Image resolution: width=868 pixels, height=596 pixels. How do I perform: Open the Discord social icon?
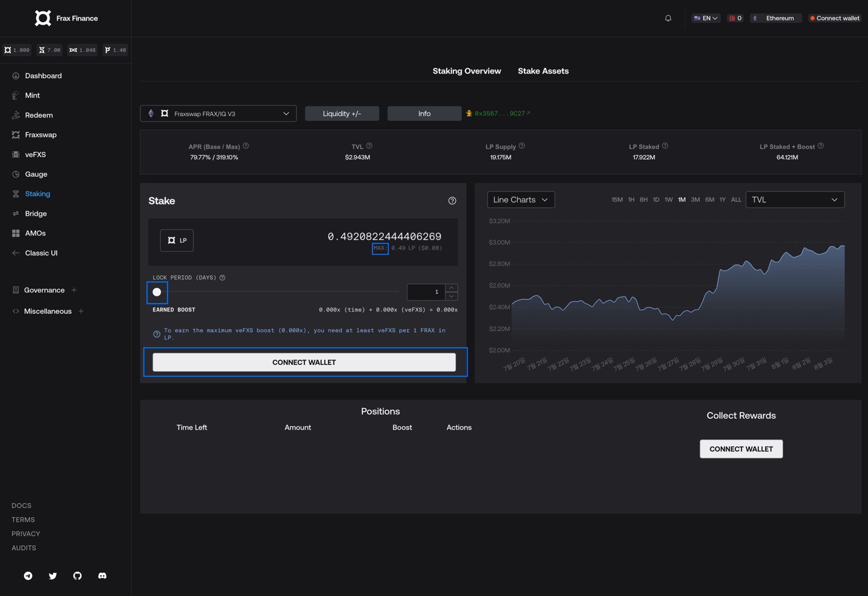point(102,576)
